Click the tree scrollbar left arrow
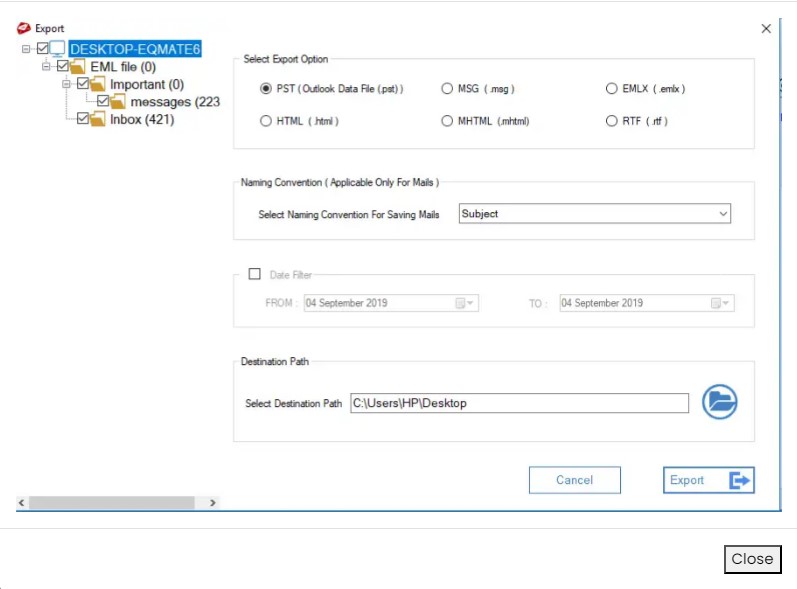The height and width of the screenshot is (589, 797). pos(21,503)
